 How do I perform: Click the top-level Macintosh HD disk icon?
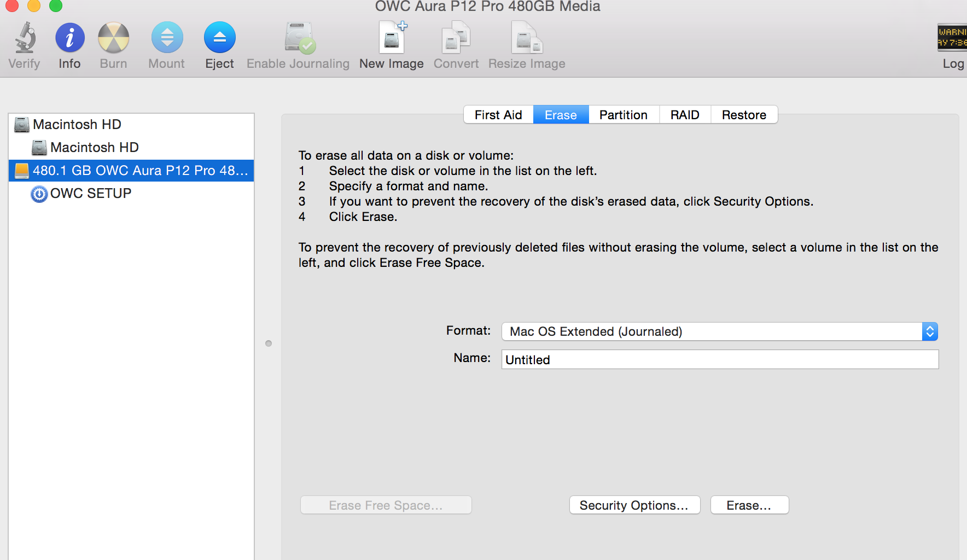click(22, 125)
